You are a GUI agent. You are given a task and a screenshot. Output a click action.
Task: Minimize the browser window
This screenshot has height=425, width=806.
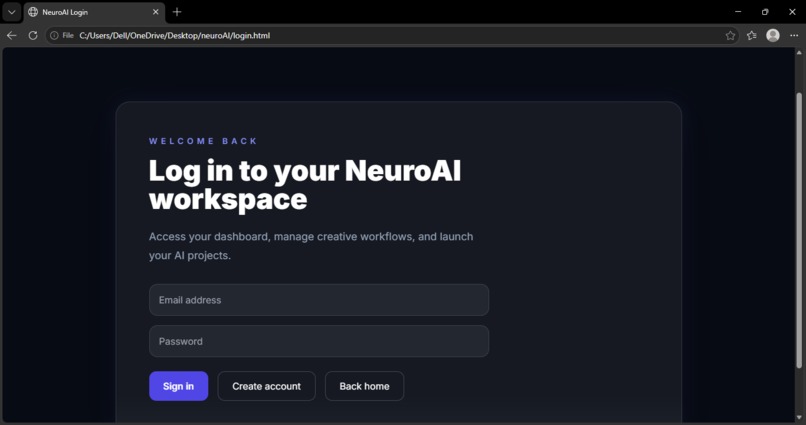pyautogui.click(x=738, y=12)
